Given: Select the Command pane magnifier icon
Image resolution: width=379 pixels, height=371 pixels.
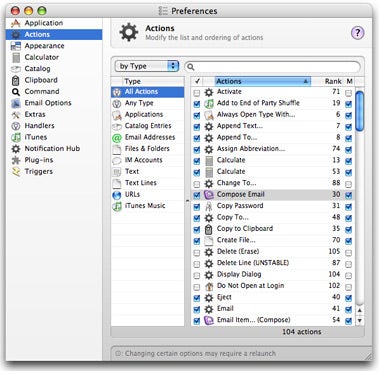Looking at the screenshot, I should tap(16, 92).
